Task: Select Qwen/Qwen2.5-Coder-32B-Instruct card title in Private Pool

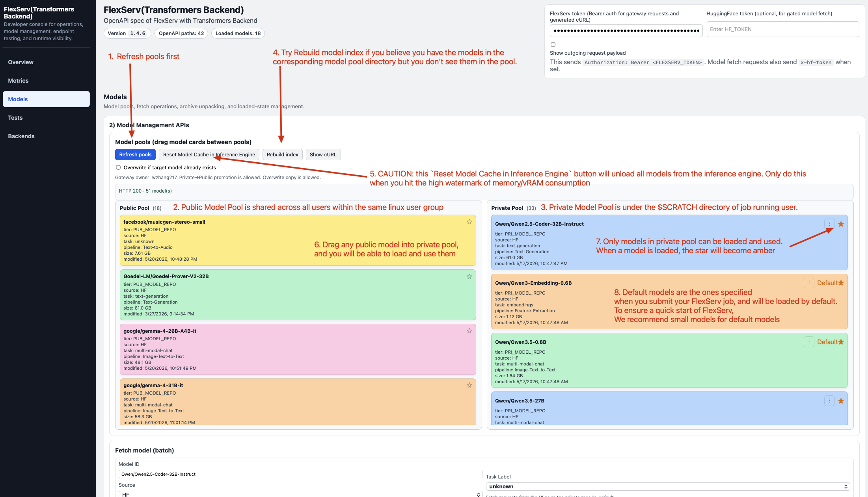Action: tap(539, 224)
